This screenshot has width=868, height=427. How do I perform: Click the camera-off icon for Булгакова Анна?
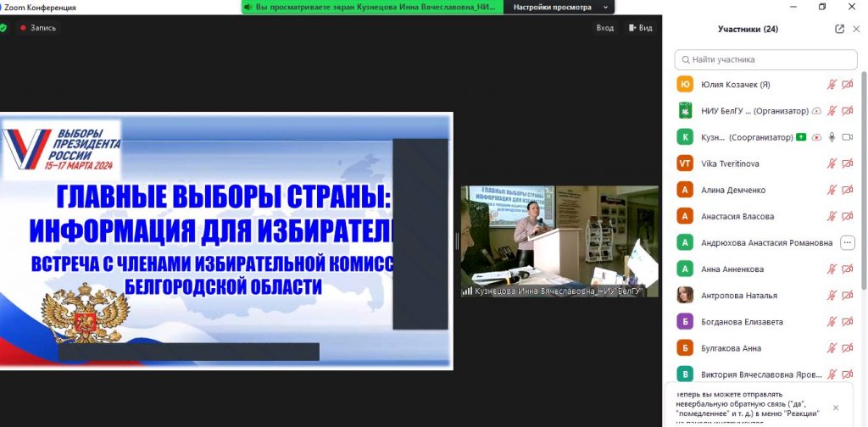click(x=847, y=348)
